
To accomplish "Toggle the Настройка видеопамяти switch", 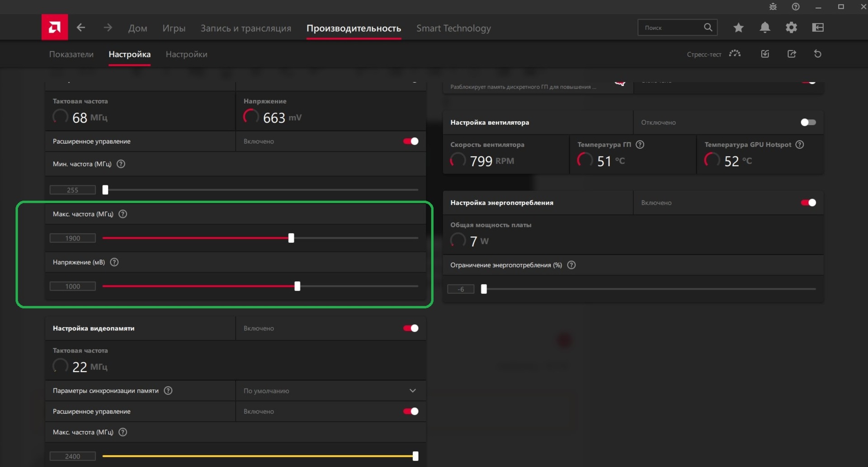I will click(410, 328).
